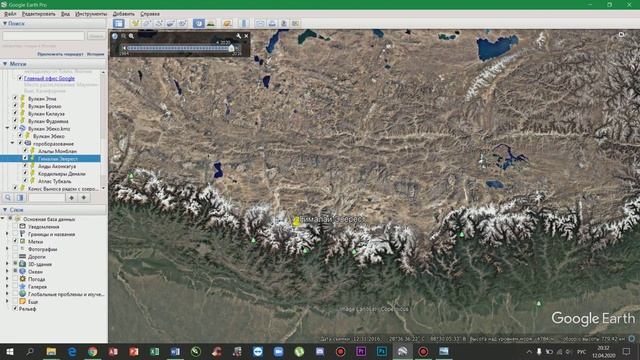This screenshot has height=360, width=640.
Task: Click the switch planets toolbar icon
Action: coord(227,23)
